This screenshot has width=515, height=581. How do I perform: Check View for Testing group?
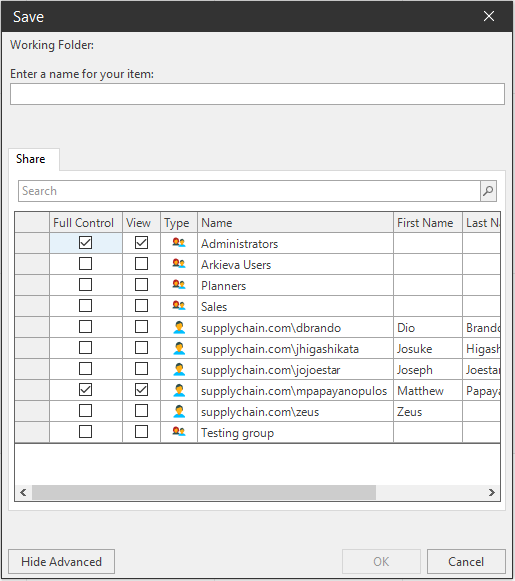pos(142,432)
